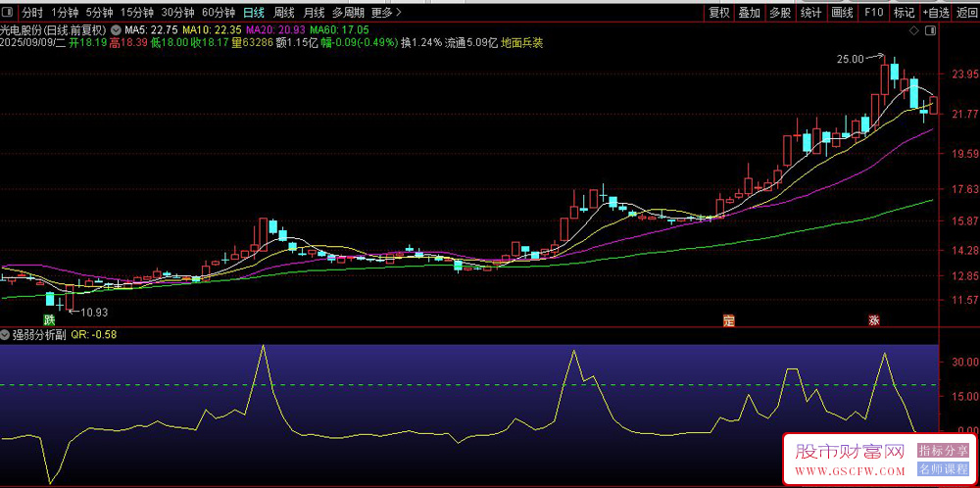This screenshot has height=488, width=980.
Task: Expand the 更多 periods menu
Action: pos(386,12)
